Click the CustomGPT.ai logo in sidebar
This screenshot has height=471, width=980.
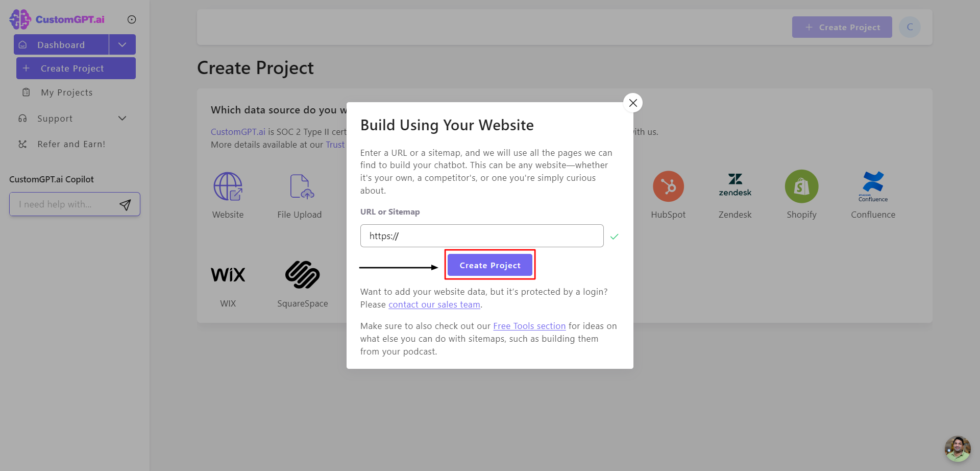click(x=57, y=19)
